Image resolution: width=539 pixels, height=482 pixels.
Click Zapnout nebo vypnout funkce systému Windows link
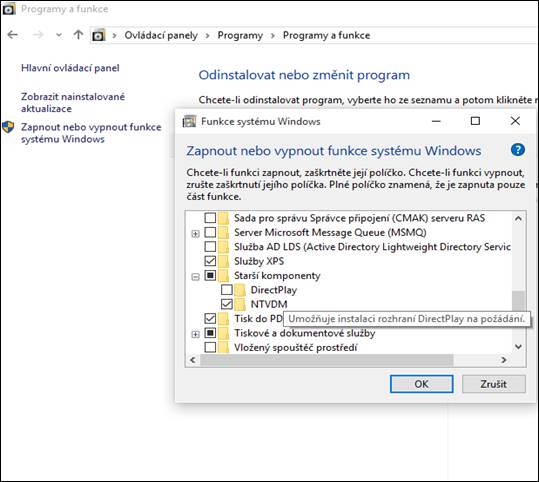[91, 133]
